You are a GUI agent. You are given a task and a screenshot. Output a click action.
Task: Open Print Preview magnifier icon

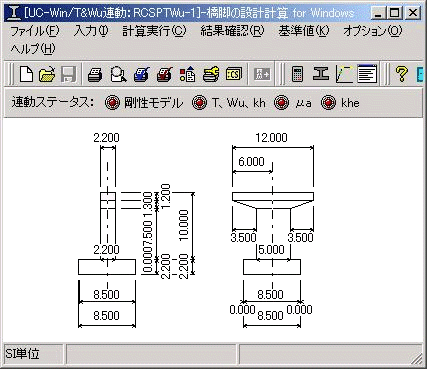point(118,74)
